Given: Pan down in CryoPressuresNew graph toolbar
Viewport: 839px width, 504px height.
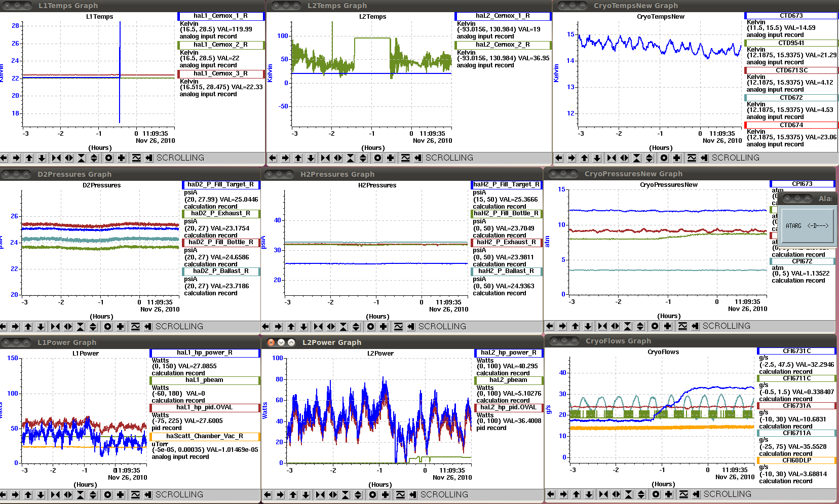Looking at the screenshot, I should coord(588,326).
